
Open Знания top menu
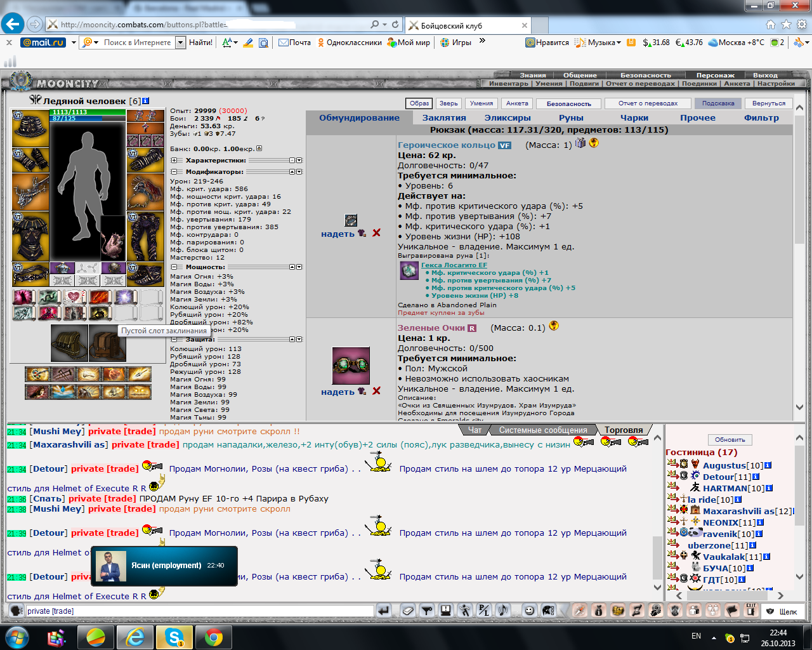click(532, 75)
